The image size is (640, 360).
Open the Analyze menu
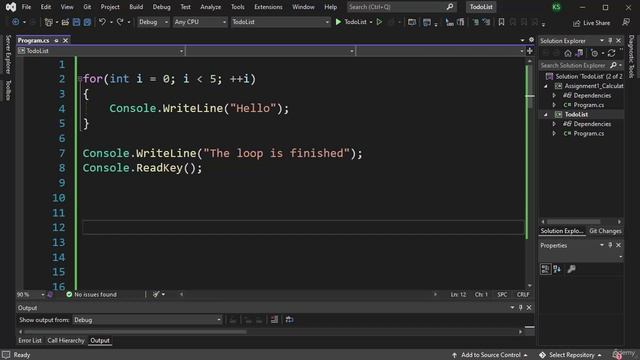pos(211,7)
